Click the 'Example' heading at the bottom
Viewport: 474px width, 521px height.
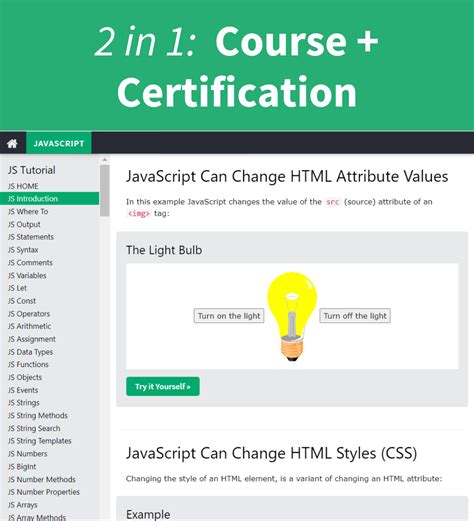pyautogui.click(x=148, y=514)
